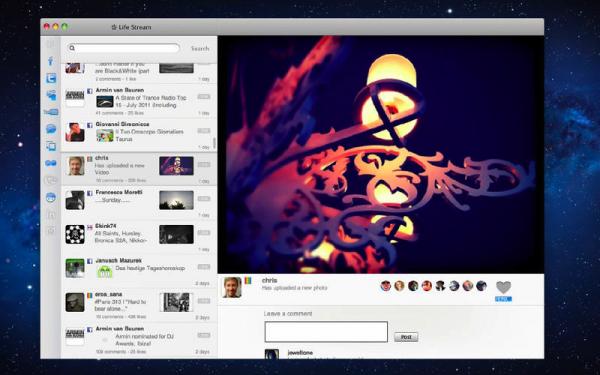Open the Giovanni post in the feed
This screenshot has width=600, height=375.
tap(139, 135)
